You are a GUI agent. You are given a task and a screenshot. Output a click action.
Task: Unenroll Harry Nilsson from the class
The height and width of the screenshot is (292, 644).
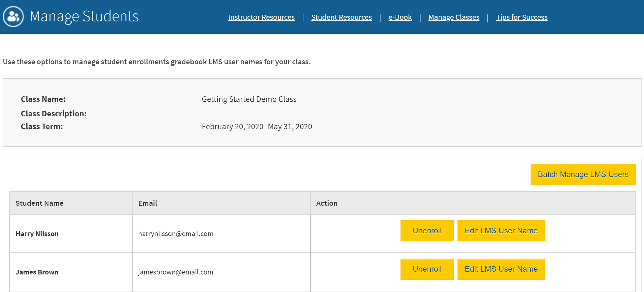[x=427, y=231]
